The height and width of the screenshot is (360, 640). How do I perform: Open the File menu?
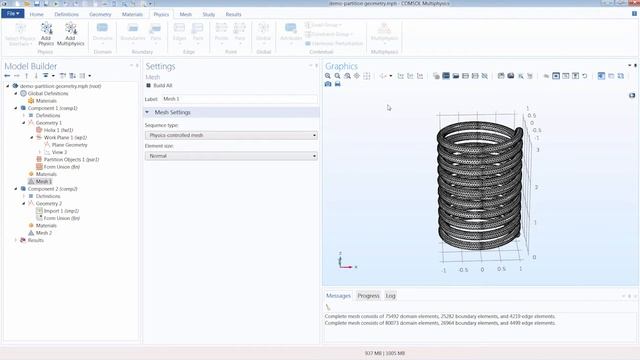pos(13,13)
